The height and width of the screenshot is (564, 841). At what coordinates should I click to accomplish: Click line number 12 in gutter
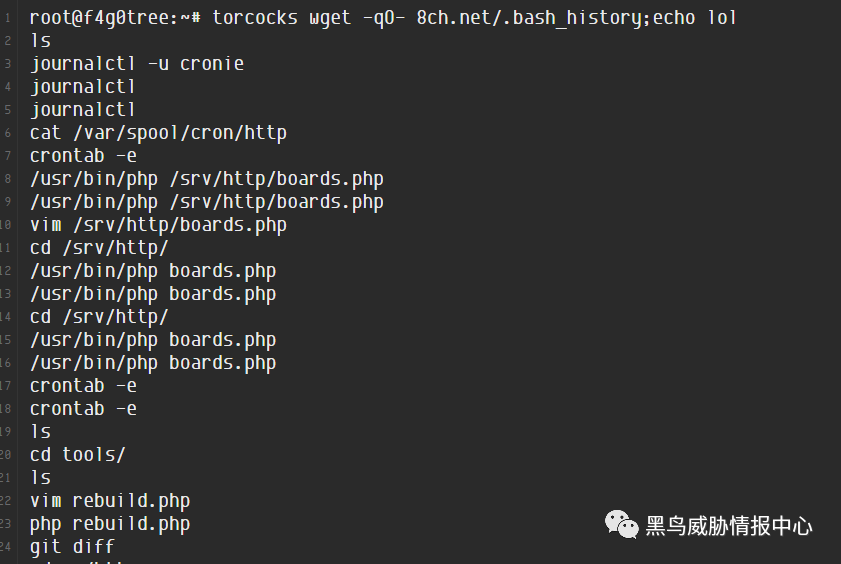5,271
